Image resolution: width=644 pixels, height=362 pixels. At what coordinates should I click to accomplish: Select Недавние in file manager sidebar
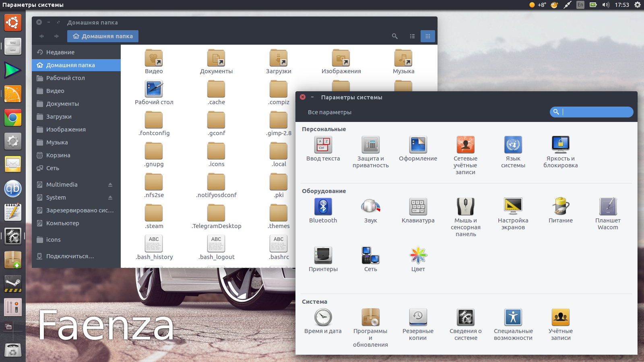(x=76, y=52)
